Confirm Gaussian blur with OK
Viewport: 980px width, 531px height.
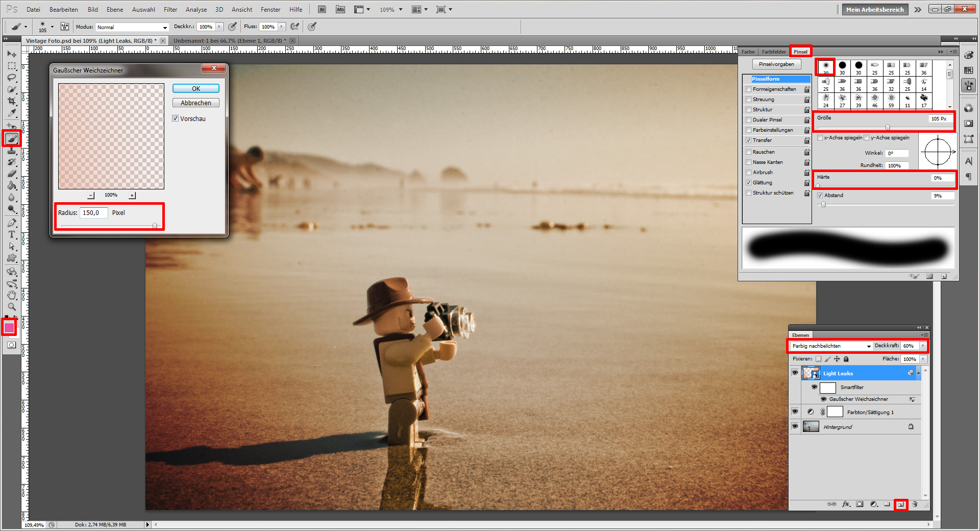(196, 88)
